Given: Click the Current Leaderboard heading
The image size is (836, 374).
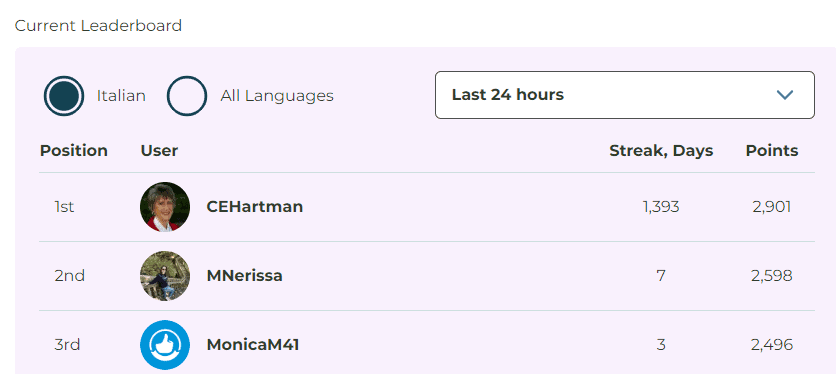Looking at the screenshot, I should tap(98, 26).
